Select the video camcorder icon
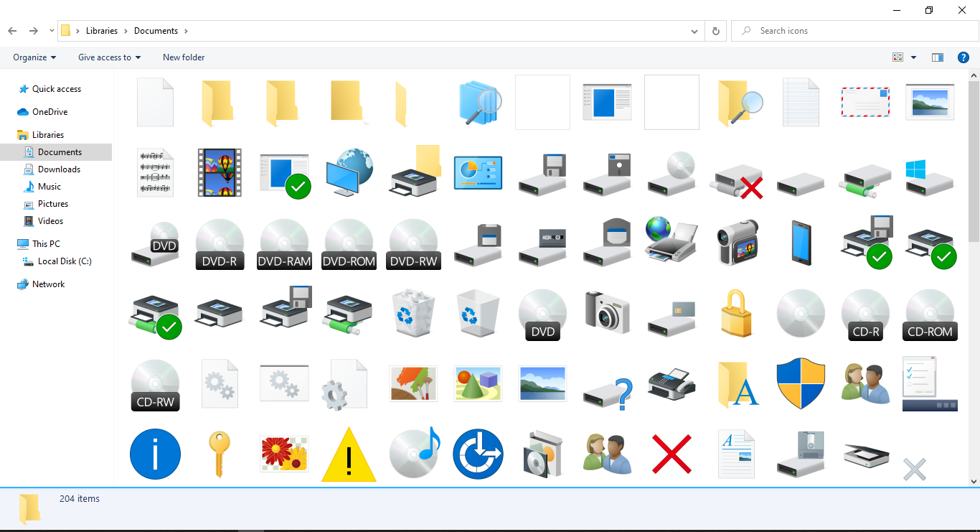The height and width of the screenshot is (532, 980). point(736,243)
